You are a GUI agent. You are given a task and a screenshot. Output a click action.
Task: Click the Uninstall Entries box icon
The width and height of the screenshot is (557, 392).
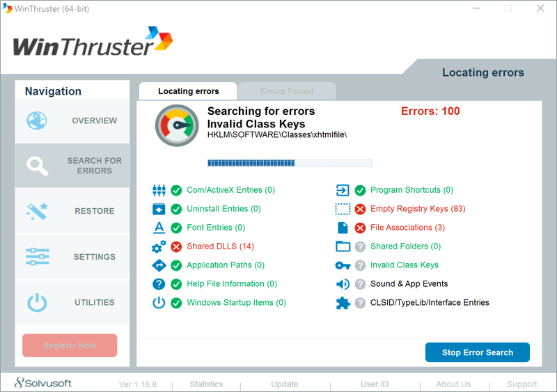pos(159,209)
